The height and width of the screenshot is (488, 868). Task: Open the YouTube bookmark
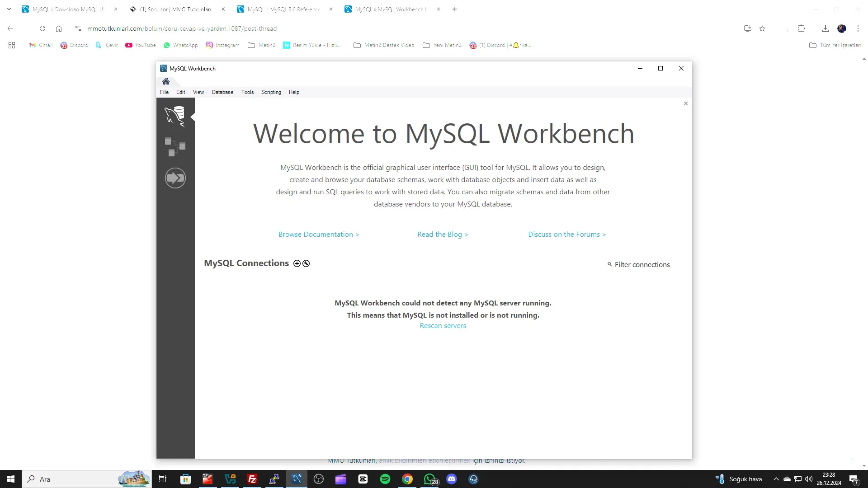141,45
